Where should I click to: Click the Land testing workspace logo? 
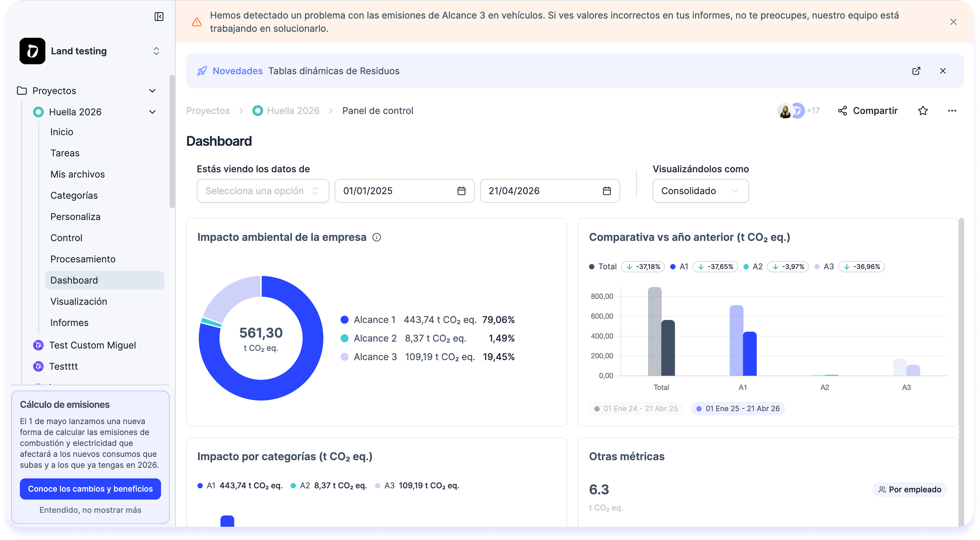pos(33,51)
